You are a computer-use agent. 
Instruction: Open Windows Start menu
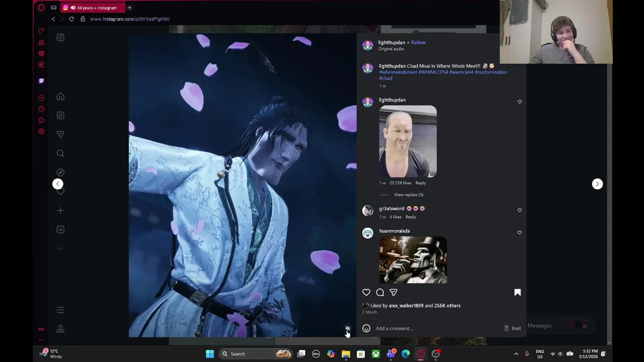(x=210, y=354)
